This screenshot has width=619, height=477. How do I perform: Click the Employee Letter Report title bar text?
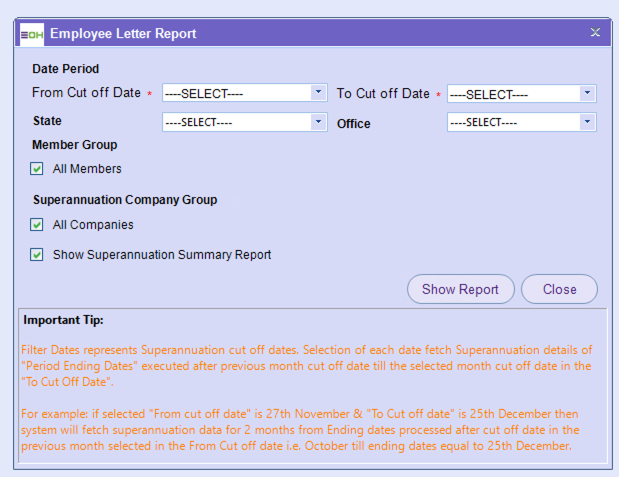click(123, 34)
